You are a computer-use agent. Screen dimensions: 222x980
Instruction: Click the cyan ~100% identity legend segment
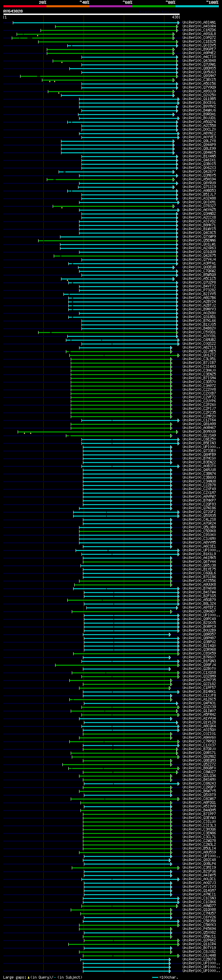(197, 6)
